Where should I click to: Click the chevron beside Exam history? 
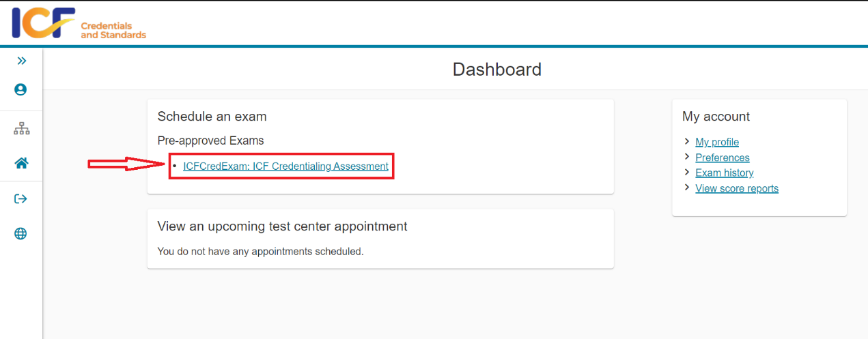coord(686,173)
